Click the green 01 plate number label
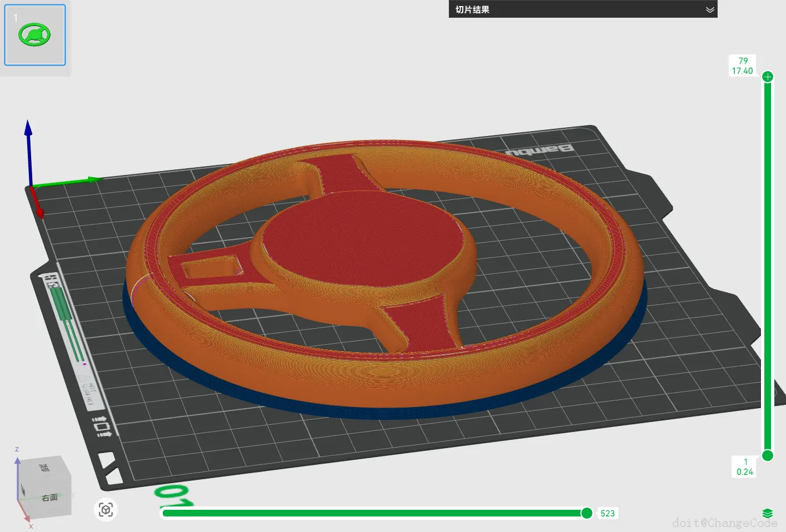The image size is (786, 532). 174,496
